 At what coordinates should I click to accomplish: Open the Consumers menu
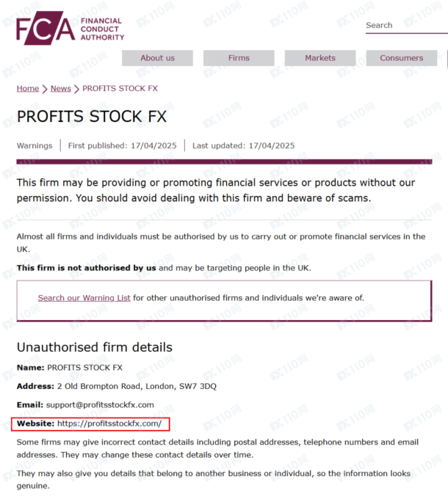[x=401, y=58]
